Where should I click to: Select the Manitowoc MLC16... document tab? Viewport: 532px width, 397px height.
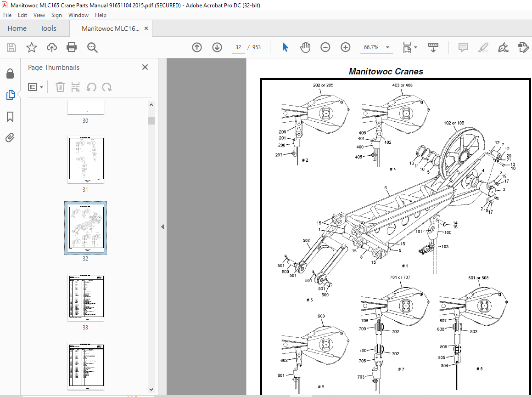(111, 28)
